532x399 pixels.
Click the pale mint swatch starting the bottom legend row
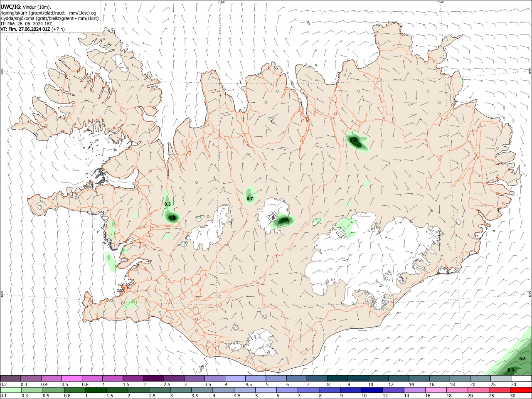11,390
